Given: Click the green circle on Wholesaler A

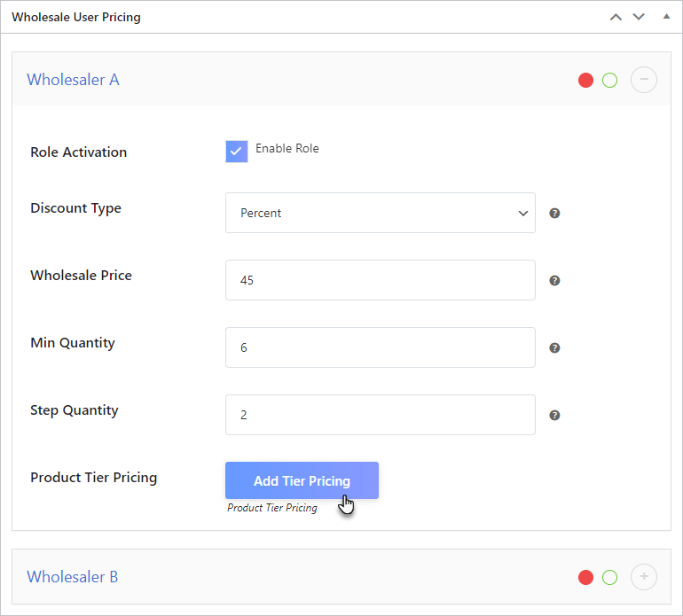Looking at the screenshot, I should tap(609, 81).
